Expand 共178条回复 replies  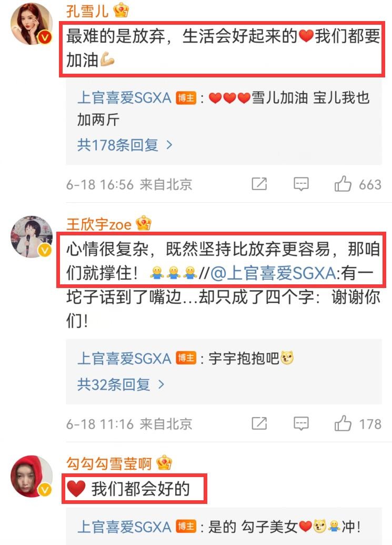coord(125,145)
